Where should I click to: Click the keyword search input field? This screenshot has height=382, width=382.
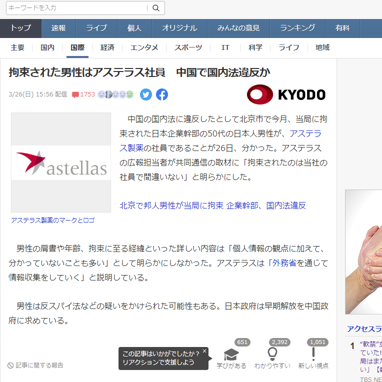(x=77, y=8)
